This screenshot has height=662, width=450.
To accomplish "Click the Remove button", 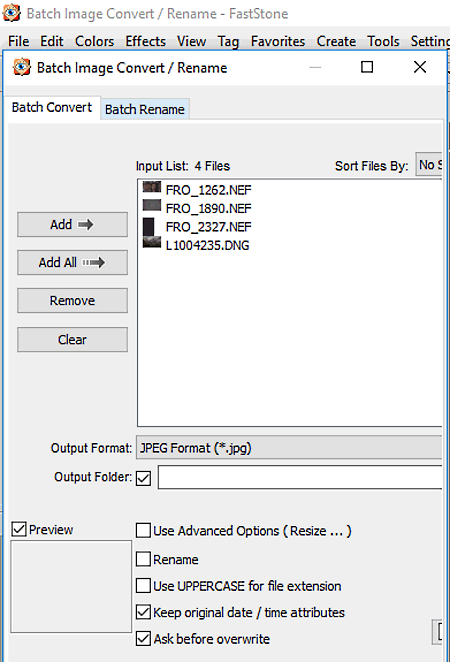I will 72,301.
